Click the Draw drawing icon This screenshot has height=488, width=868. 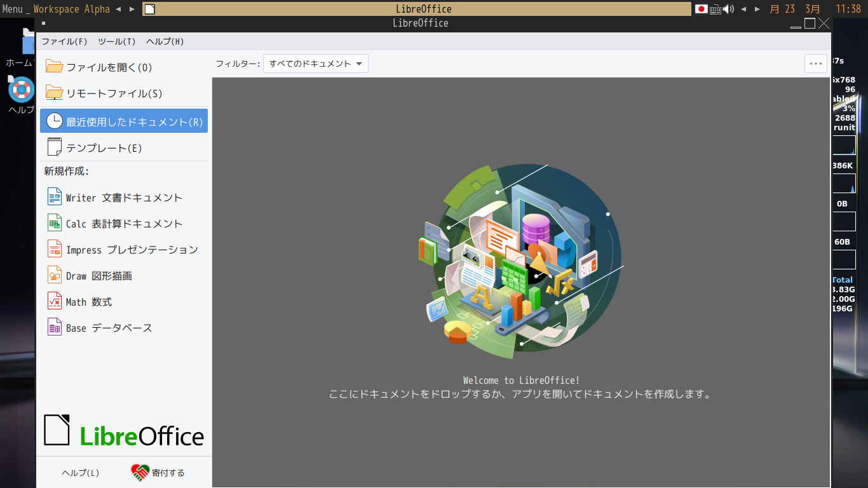(55, 276)
